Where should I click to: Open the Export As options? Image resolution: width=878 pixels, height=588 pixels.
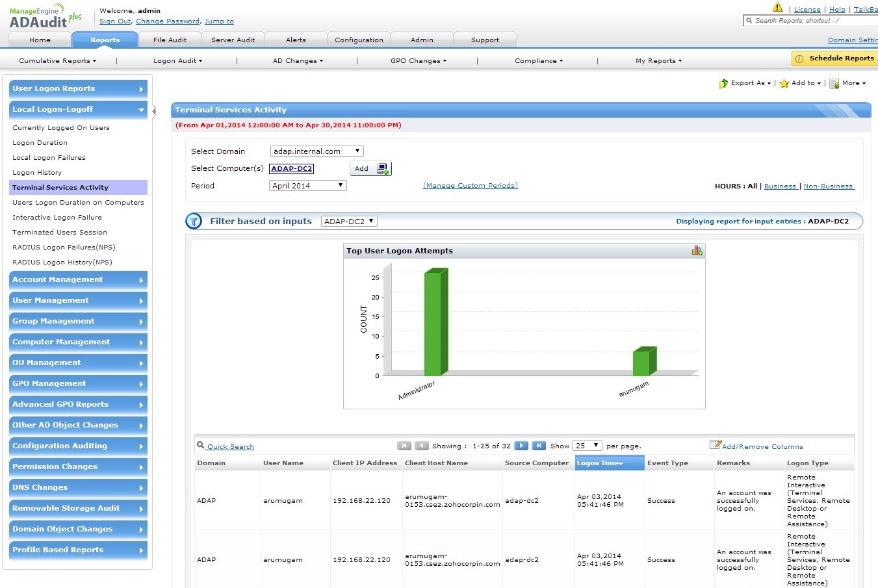[745, 83]
